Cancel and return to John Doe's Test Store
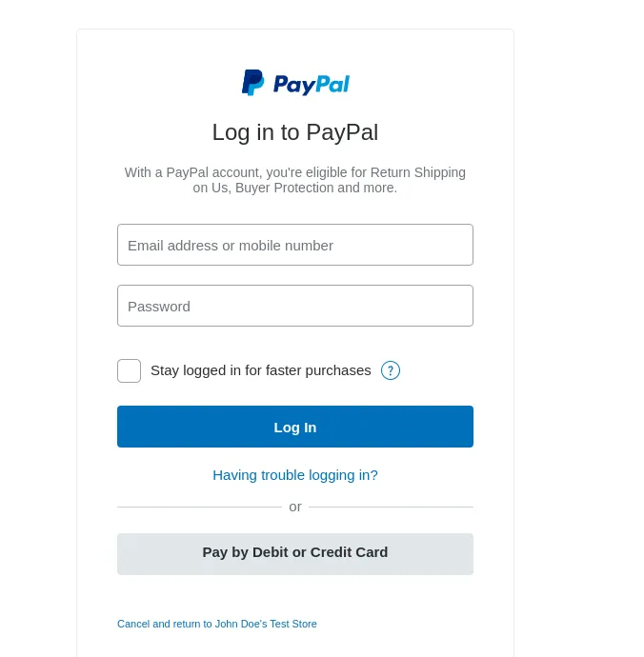The height and width of the screenshot is (657, 644). 217,624
